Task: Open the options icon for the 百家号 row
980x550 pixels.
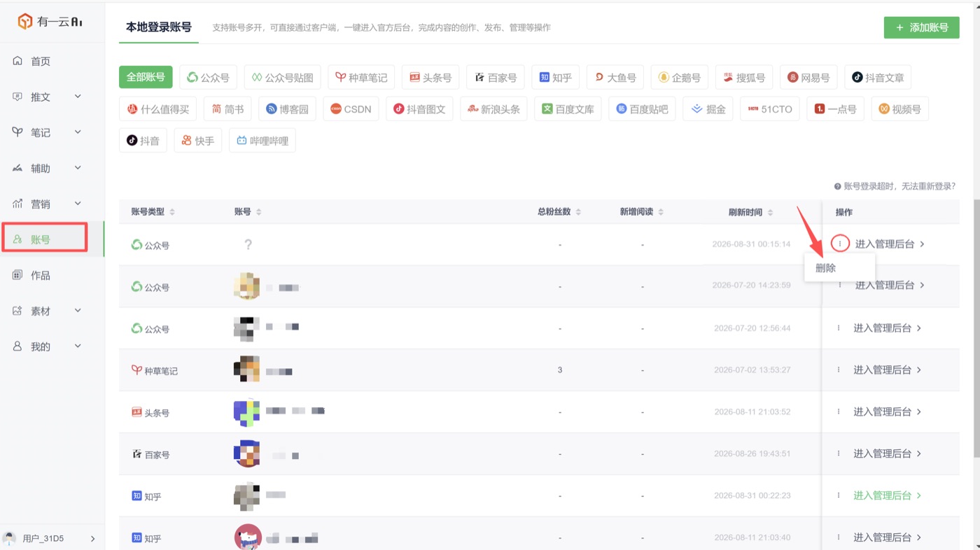Action: coord(839,453)
